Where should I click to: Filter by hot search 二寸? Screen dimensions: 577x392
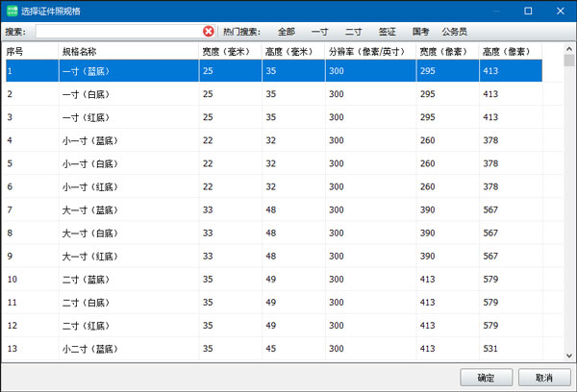pyautogui.click(x=353, y=32)
